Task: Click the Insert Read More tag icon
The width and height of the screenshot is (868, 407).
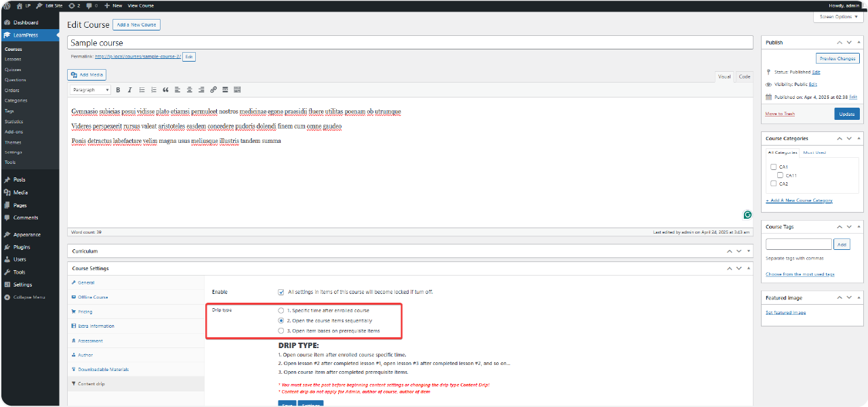Action: [x=225, y=89]
